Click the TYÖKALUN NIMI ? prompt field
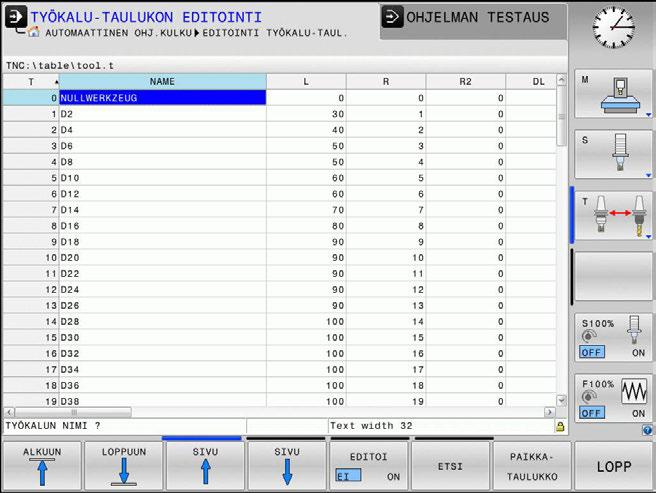The image size is (656, 493). (125, 426)
